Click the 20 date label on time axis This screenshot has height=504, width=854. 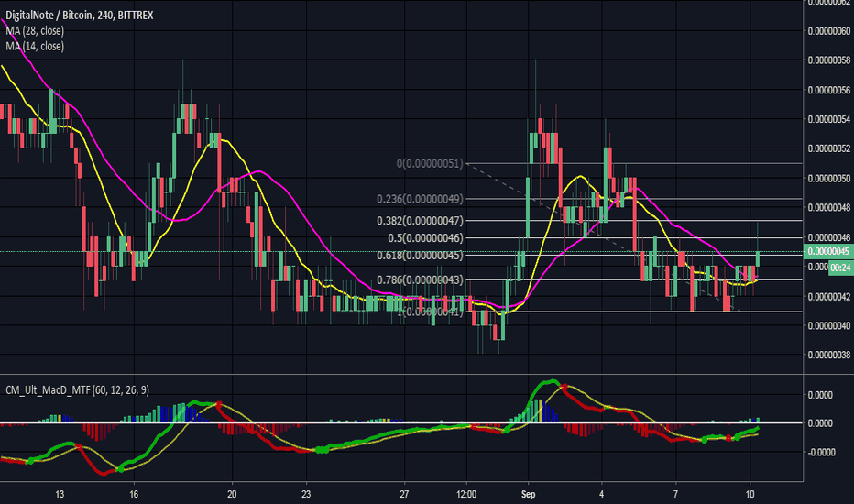click(x=232, y=494)
